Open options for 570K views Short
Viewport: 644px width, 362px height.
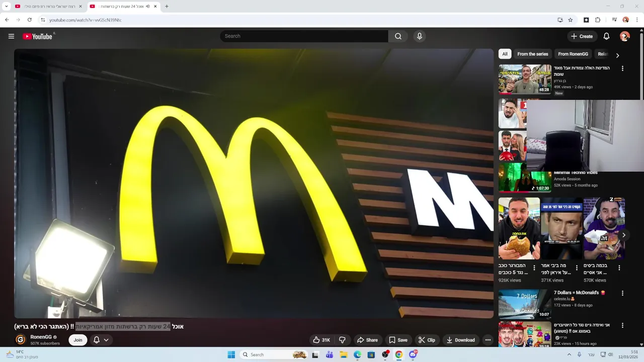coord(619,268)
